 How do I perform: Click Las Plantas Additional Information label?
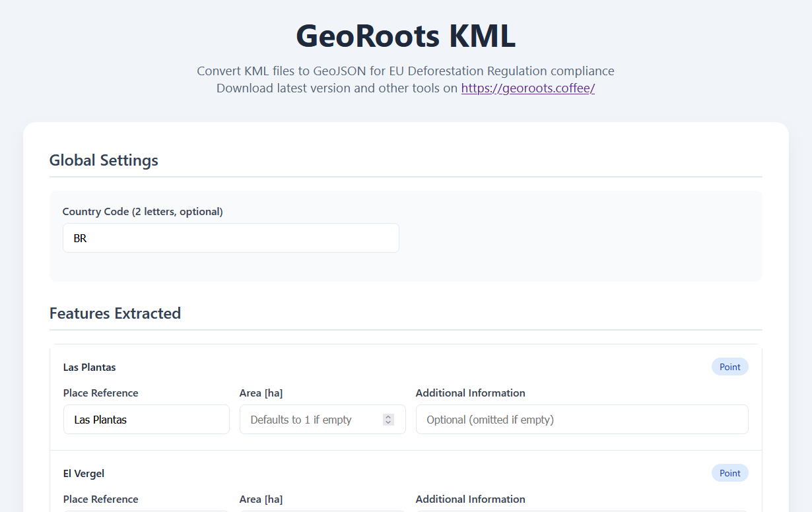471,393
